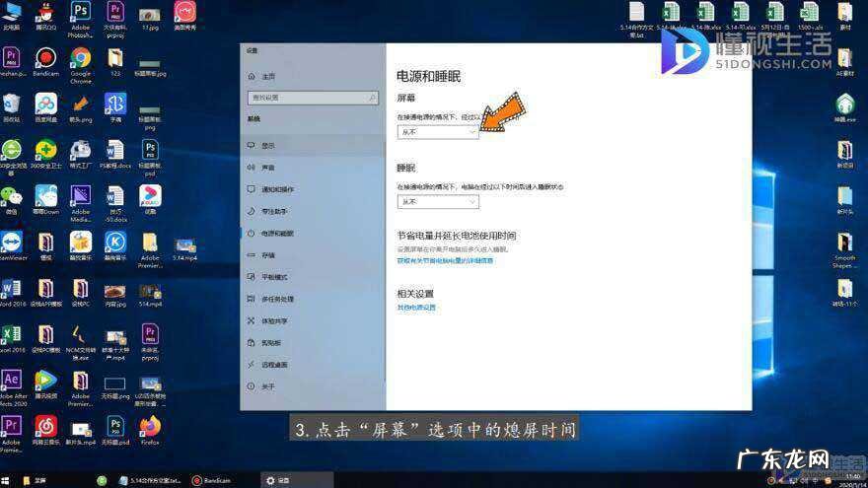Select the Format Factory (格式工厂) icon
Screen dimensions: 868x488
point(80,154)
